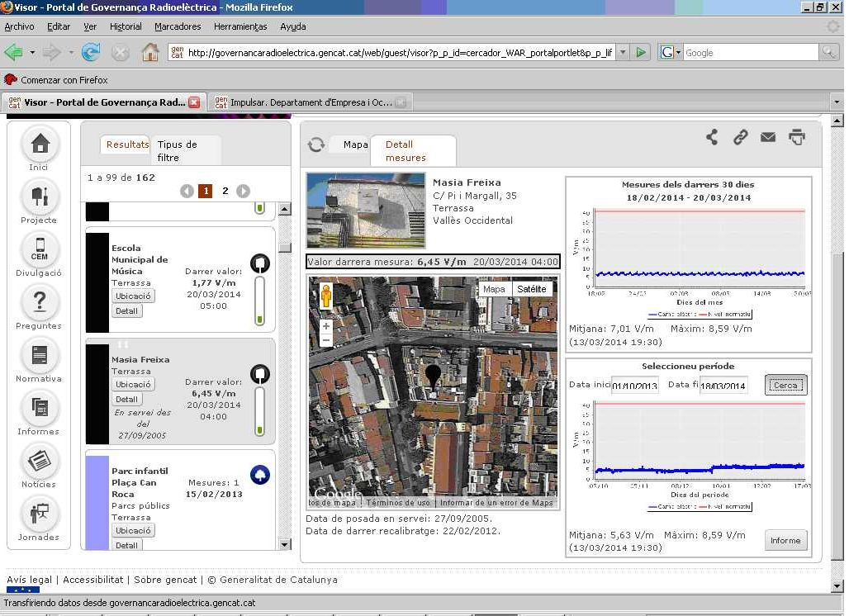Click the email envelope icon
Image resolution: width=849 pixels, height=616 pixels.
768,137
